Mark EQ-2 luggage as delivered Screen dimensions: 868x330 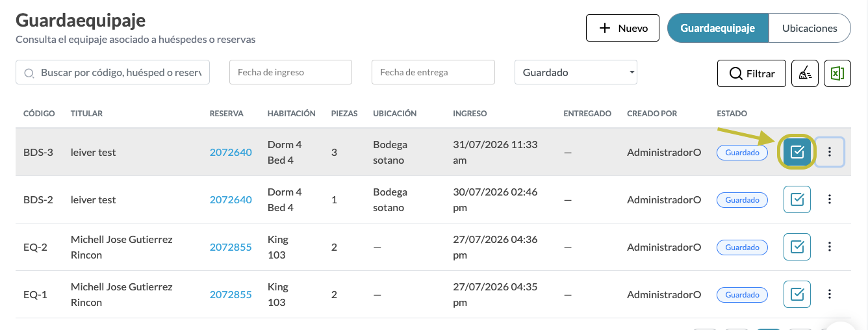point(797,247)
